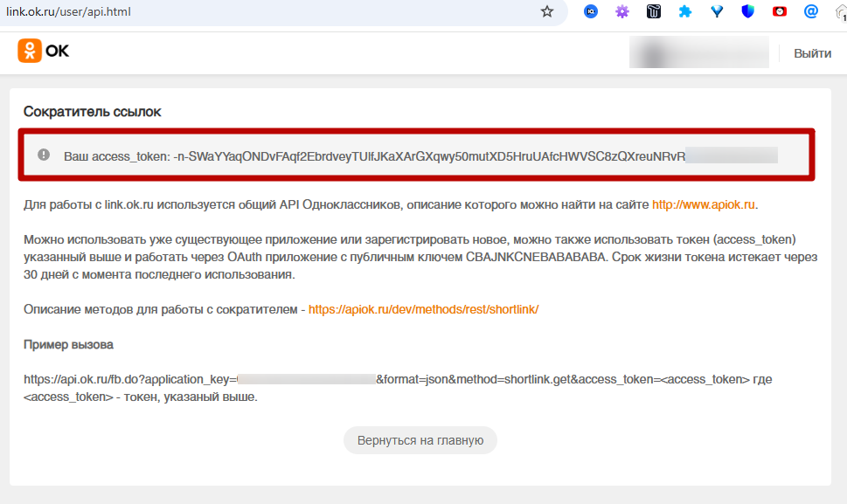The height and width of the screenshot is (504, 847).
Task: Bookmark this page with the star icon
Action: click(x=546, y=11)
